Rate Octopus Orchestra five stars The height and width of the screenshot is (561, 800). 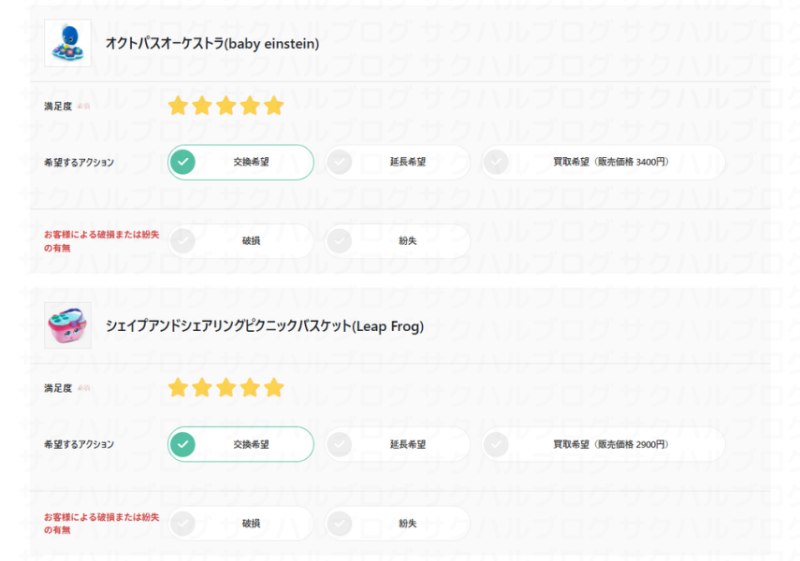point(274,106)
